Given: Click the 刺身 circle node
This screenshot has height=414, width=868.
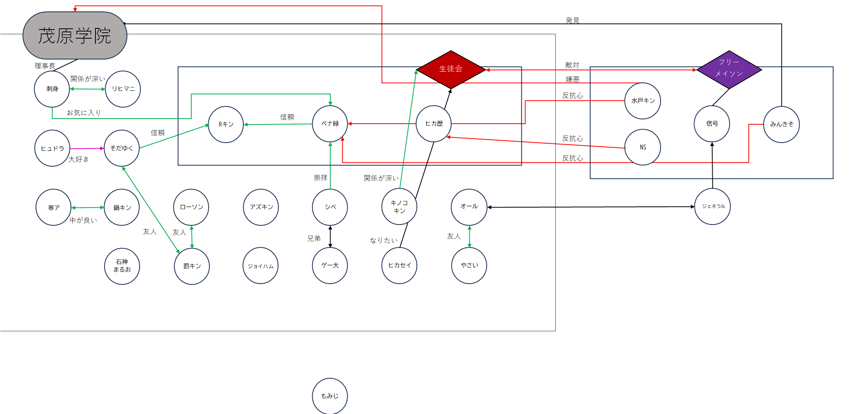Looking at the screenshot, I should (52, 89).
